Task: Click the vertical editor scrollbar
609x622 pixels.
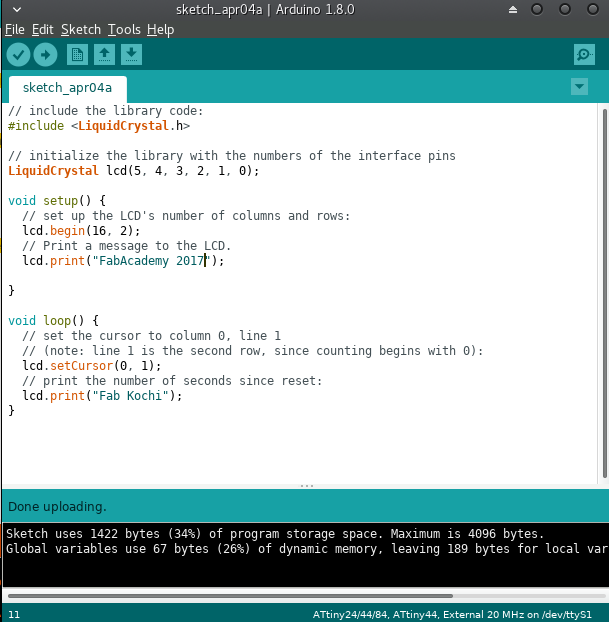Action: [x=605, y=294]
